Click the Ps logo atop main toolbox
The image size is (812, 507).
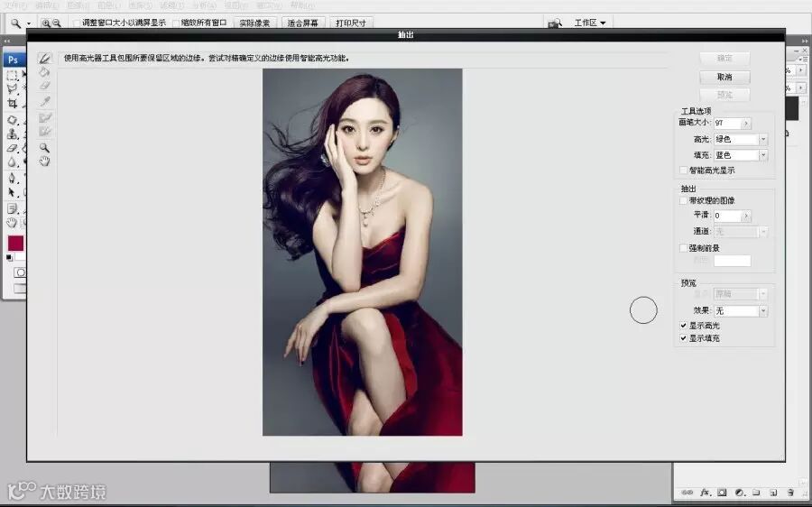tap(14, 60)
